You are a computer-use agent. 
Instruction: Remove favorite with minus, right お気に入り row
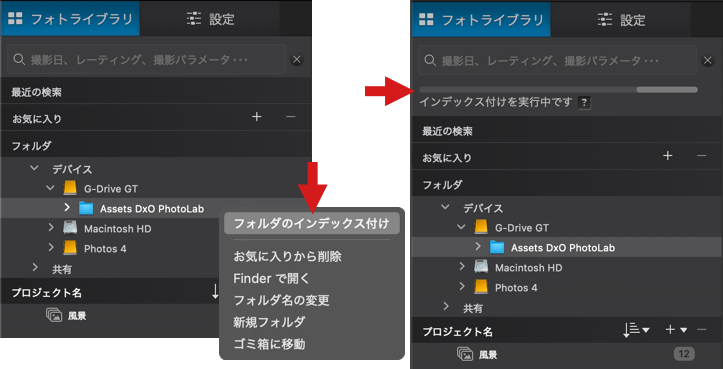(701, 156)
